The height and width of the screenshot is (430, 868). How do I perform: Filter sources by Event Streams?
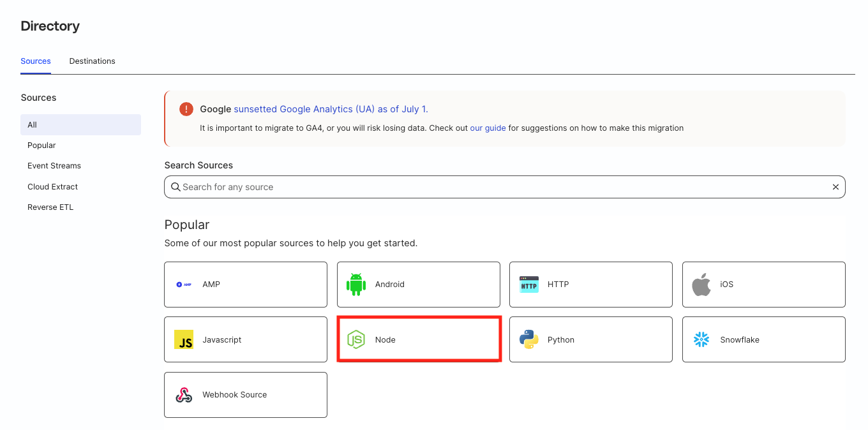click(x=54, y=166)
